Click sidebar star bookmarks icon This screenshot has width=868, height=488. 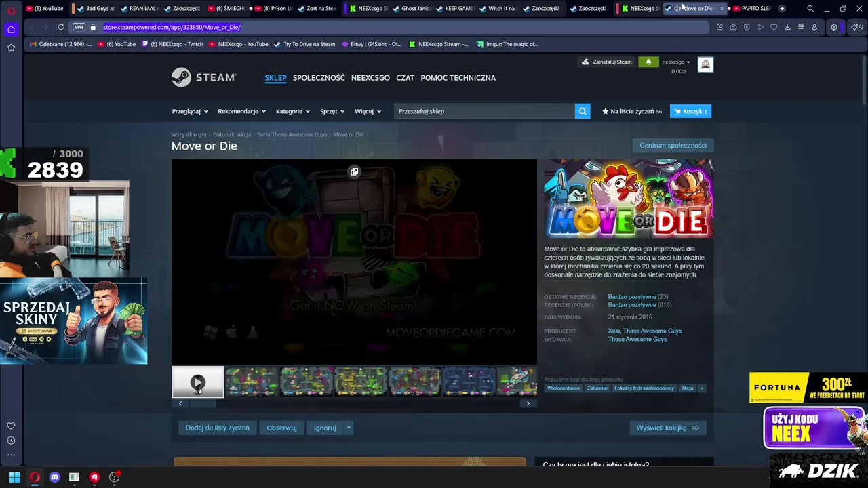pos(11,47)
